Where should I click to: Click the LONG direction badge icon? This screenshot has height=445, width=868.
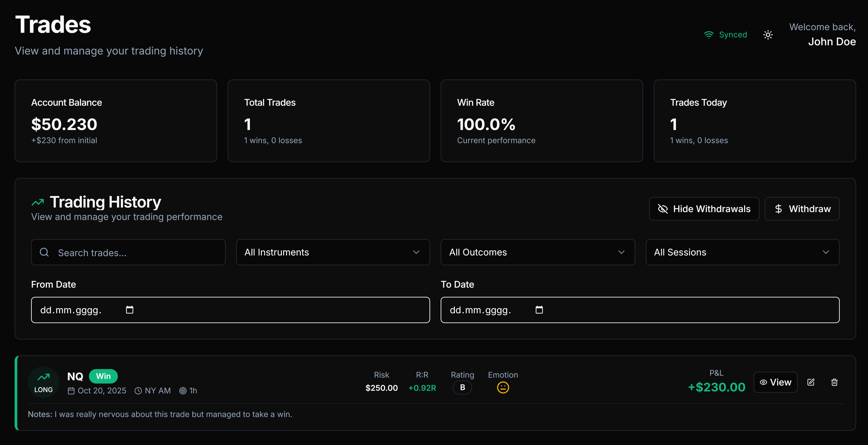point(43,382)
